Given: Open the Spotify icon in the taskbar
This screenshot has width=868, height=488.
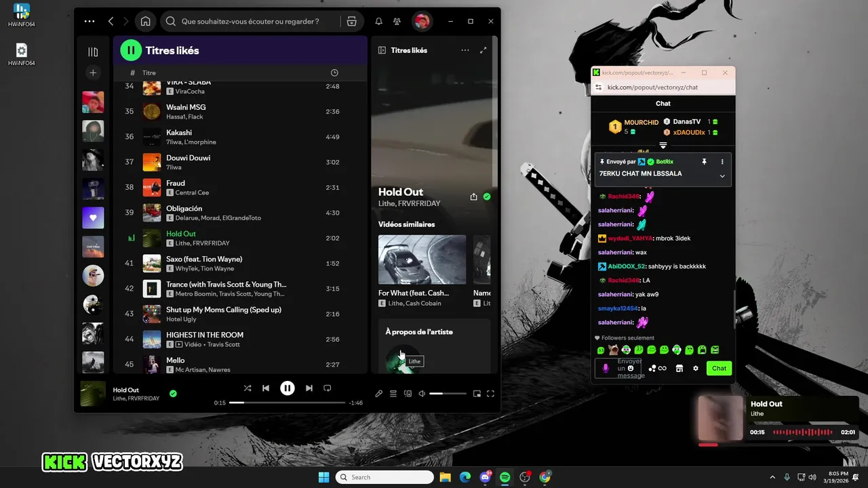Looking at the screenshot, I should [x=505, y=477].
